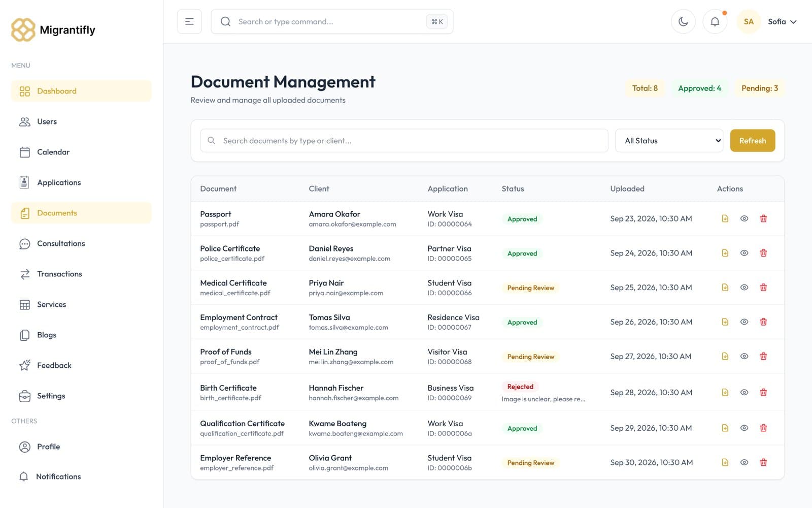Viewport: 812px width, 508px height.
Task: Click Kwame Boateng client name
Action: 337,423
